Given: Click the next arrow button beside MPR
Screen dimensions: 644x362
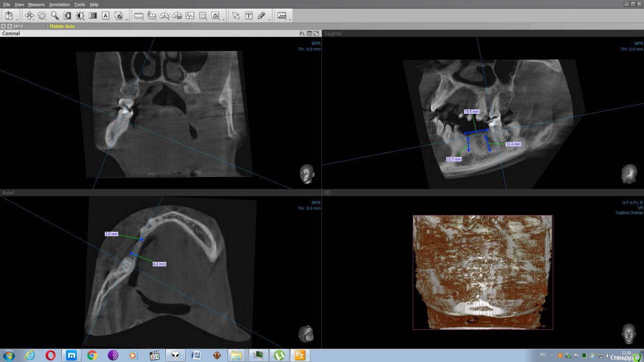Looking at the screenshot, I should (10, 26).
